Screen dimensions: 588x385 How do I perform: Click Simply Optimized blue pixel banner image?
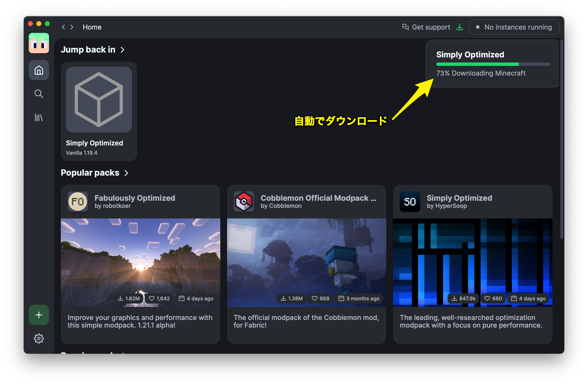point(473,263)
